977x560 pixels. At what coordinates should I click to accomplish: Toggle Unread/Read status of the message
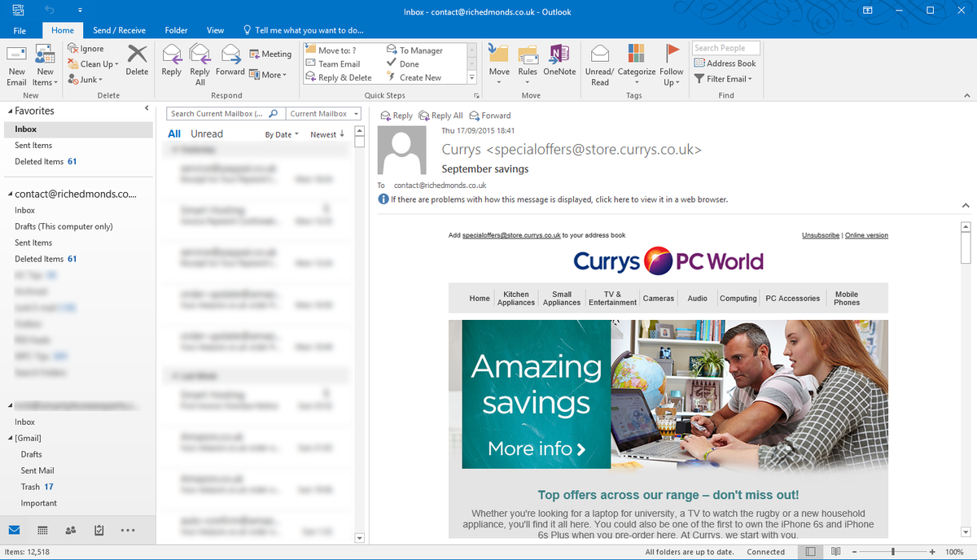point(599,63)
